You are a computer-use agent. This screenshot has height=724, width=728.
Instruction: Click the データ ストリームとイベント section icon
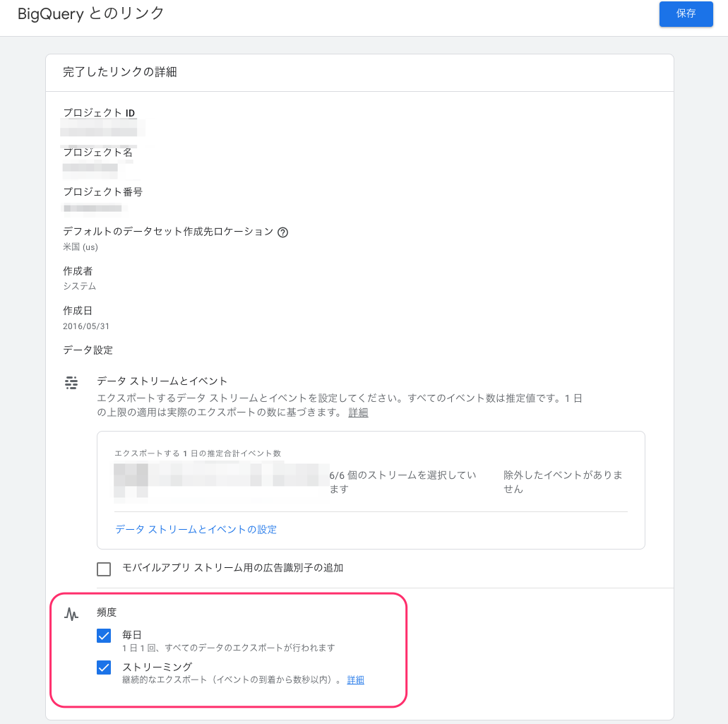coord(71,383)
